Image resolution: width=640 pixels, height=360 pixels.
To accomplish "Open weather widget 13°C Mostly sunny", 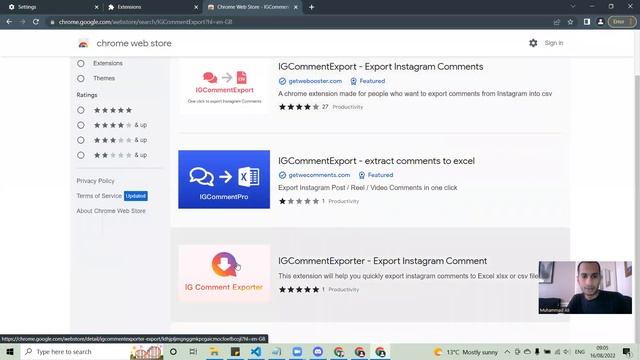I will point(466,352).
